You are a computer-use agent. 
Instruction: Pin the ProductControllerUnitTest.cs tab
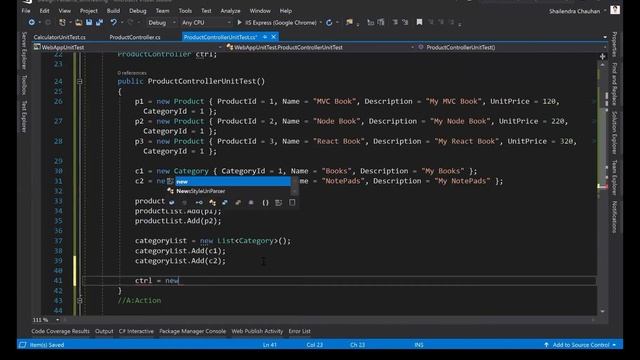coord(264,37)
